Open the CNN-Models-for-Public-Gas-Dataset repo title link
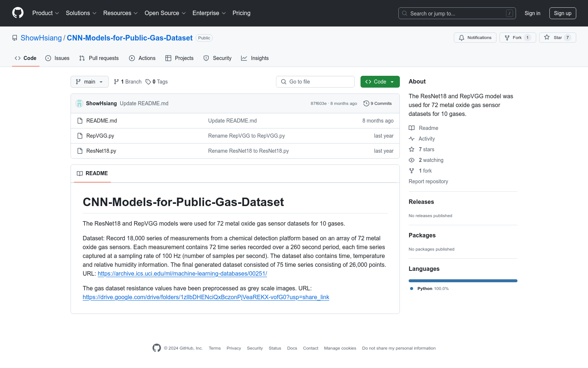Screen dimensions: 588x368 (x=130, y=38)
